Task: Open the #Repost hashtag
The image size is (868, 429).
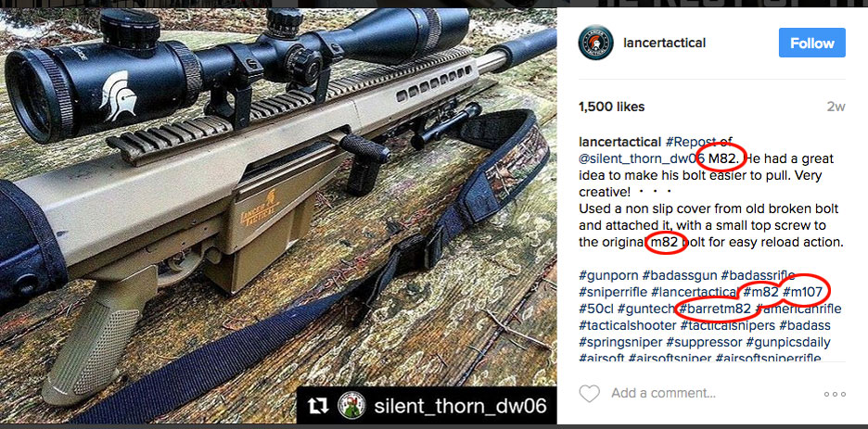Action: [687, 142]
